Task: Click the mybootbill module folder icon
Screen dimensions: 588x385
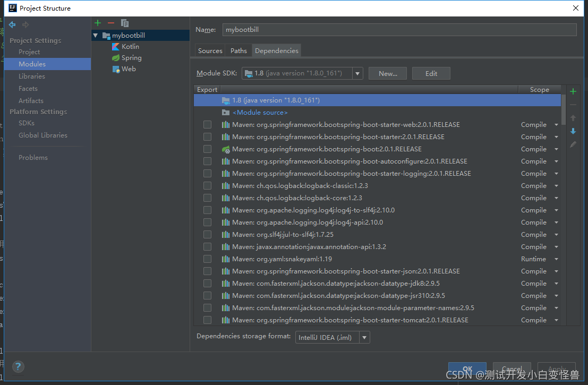Action: tap(107, 36)
